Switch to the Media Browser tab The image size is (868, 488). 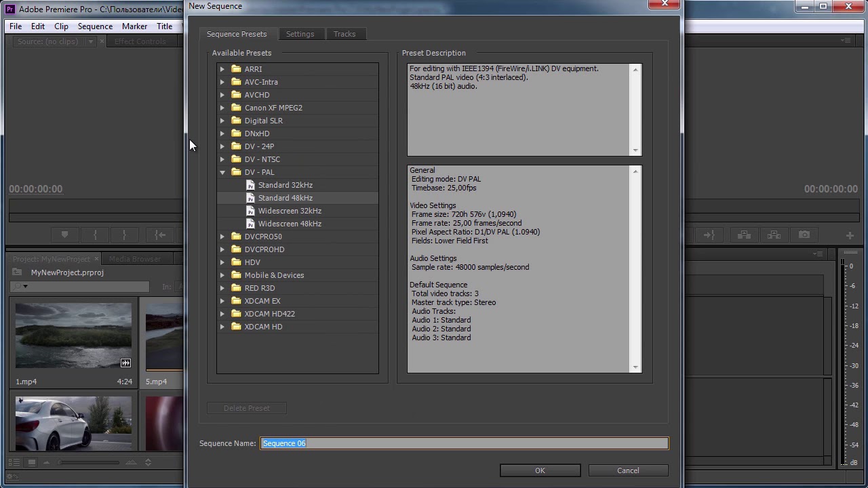click(135, 259)
